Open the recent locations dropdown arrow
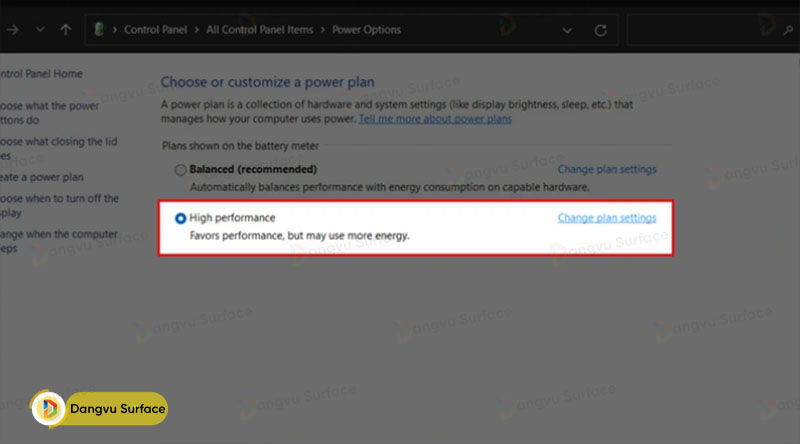Screen dimensions: 800x444 click(x=40, y=30)
